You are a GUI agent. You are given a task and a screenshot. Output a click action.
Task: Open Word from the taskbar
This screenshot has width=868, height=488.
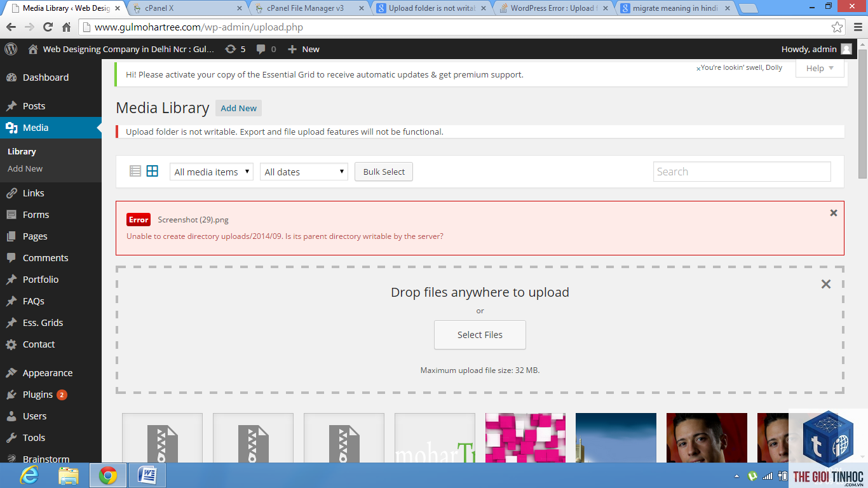click(147, 475)
